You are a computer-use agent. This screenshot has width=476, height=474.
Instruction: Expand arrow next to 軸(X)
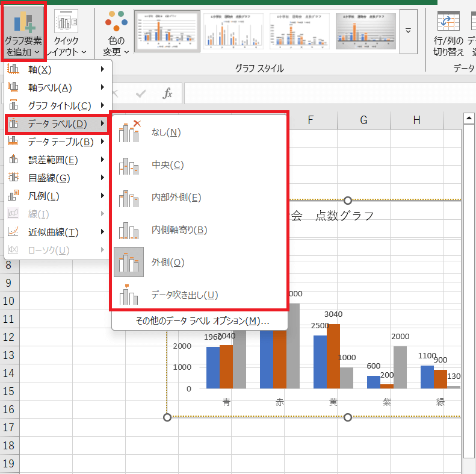103,69
